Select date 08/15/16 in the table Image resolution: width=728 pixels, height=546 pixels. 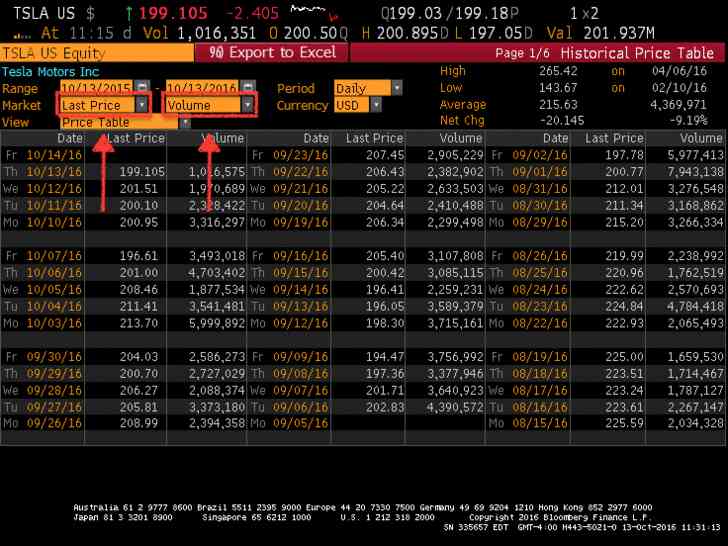click(540, 423)
